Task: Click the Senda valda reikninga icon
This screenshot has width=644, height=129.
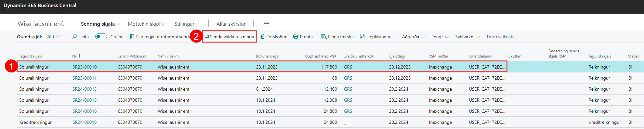Action: (x=206, y=37)
